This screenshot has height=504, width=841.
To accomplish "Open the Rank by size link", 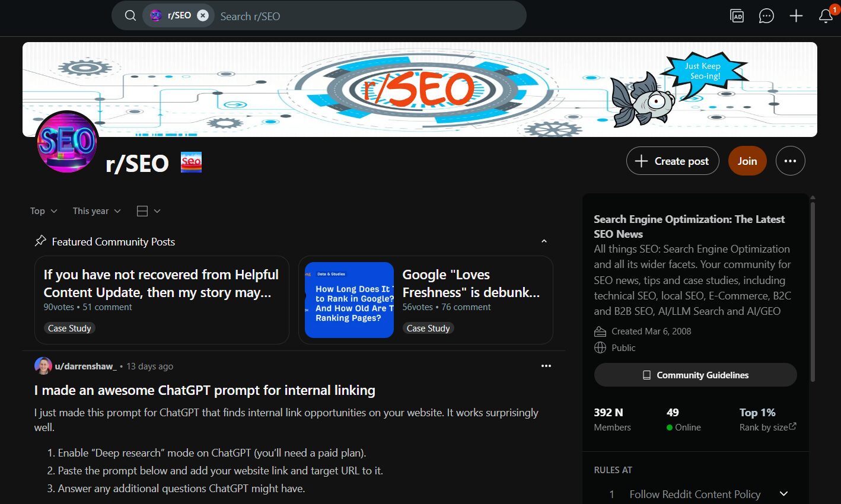I will 768,427.
